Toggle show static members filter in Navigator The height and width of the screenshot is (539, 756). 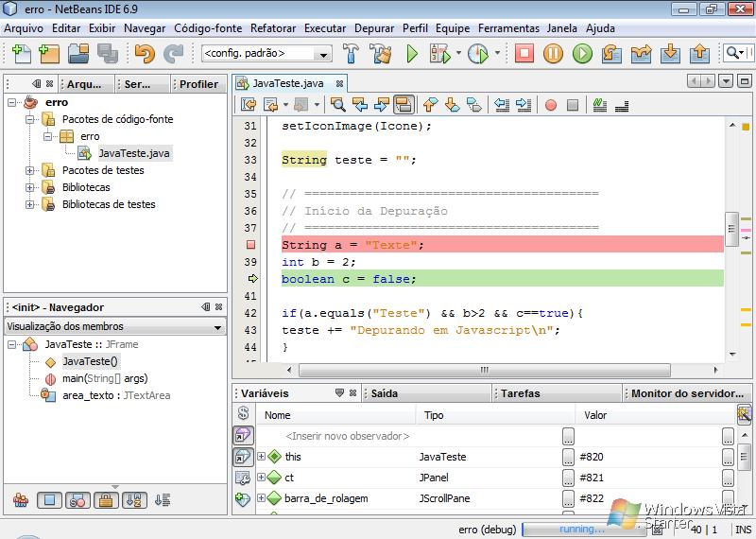[x=77, y=500]
